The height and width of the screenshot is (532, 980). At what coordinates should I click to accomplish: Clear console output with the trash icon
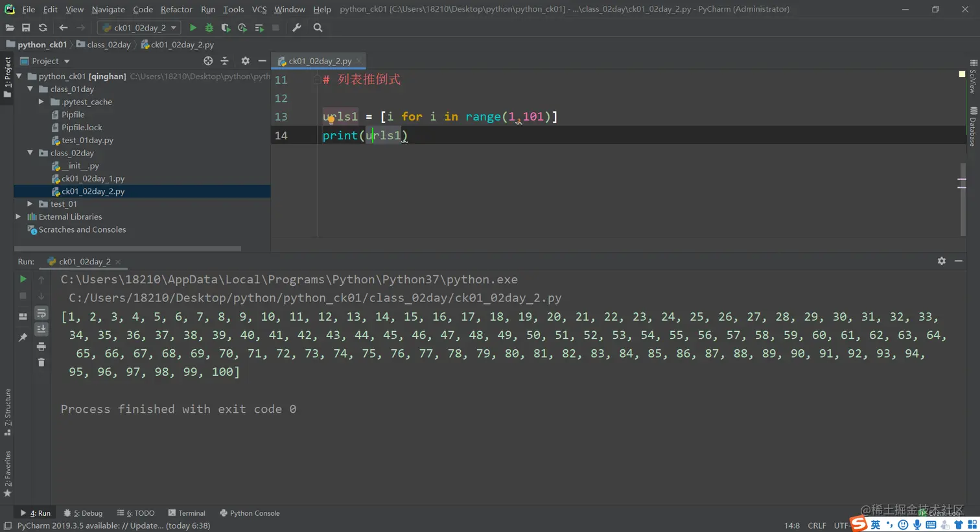coord(41,363)
